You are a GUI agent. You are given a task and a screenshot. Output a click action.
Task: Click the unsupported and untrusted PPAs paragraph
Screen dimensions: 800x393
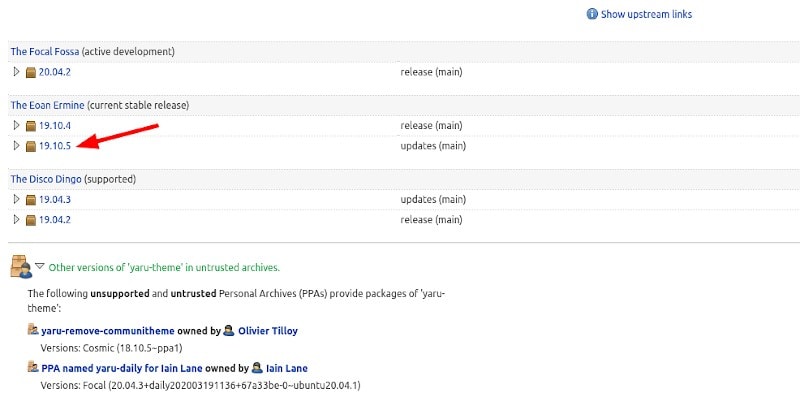coord(237,301)
